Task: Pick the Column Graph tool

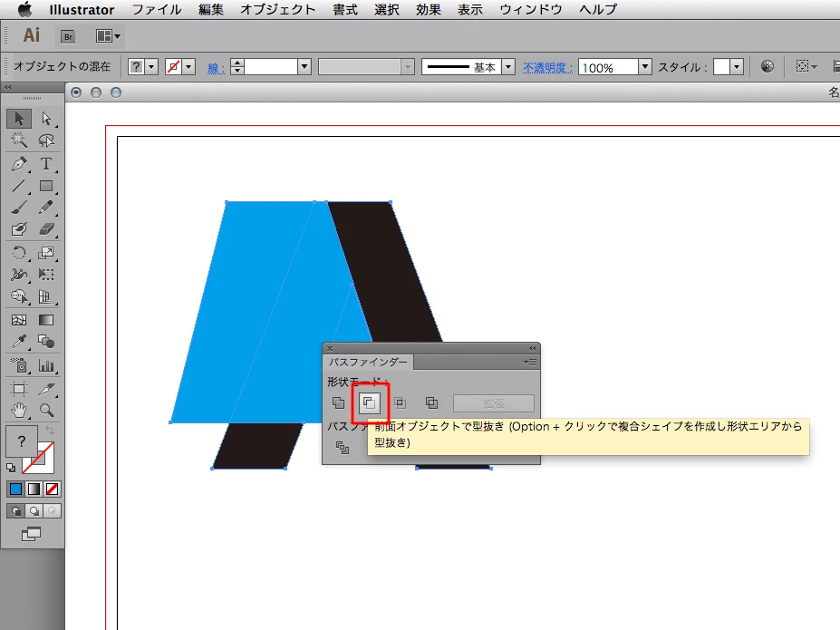Action: (46, 365)
